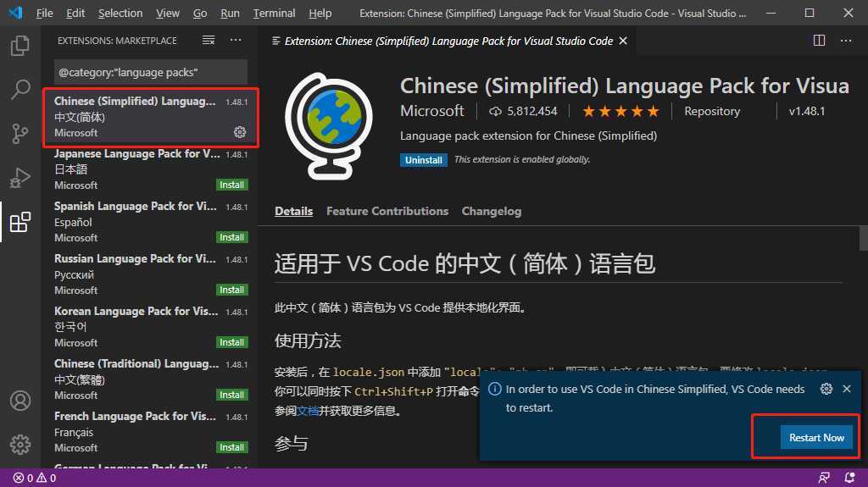Open the Terminal menu
The width and height of the screenshot is (868, 487).
274,13
